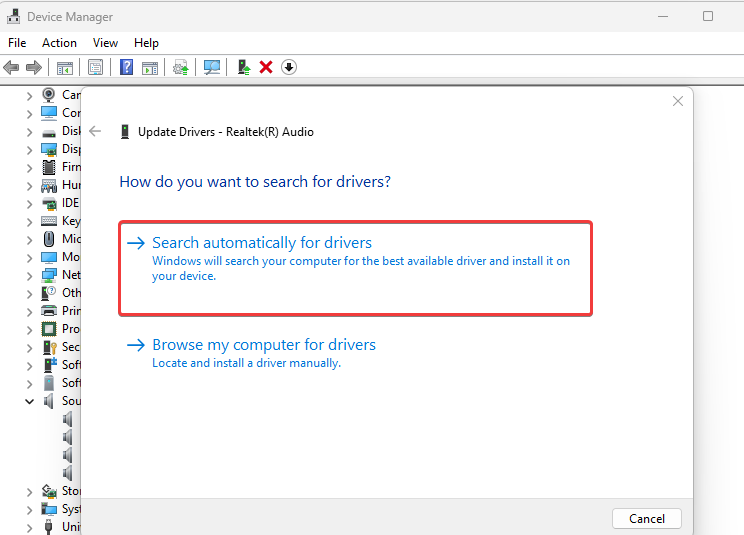Open the View menu
The image size is (744, 535).
(105, 43)
